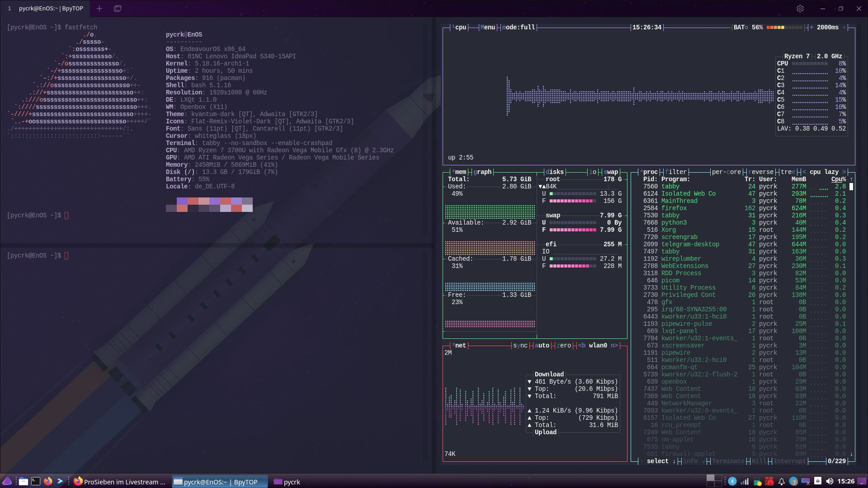
Task: Decrease update interval with minus after 2000ms
Action: pyautogui.click(x=844, y=28)
